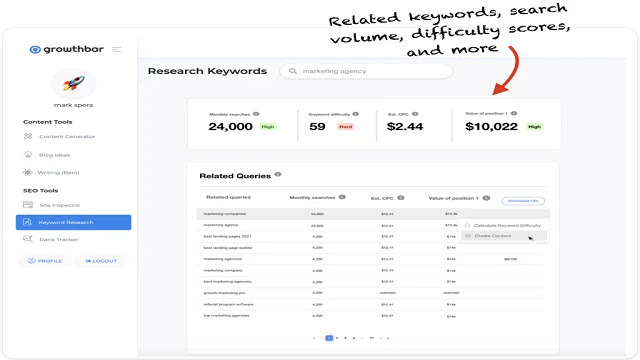Screen dimensions: 640x360
Task: Select the marketing companies query row
Action: click(x=373, y=214)
